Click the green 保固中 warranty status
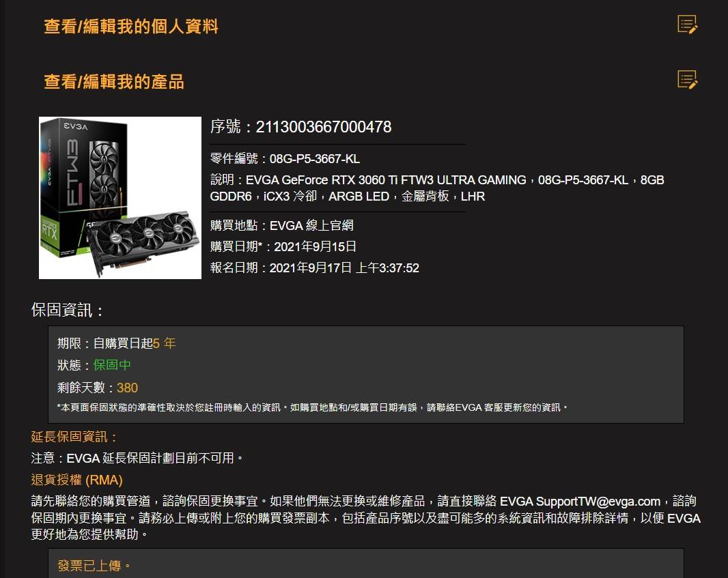This screenshot has height=578, width=728. coord(112,365)
